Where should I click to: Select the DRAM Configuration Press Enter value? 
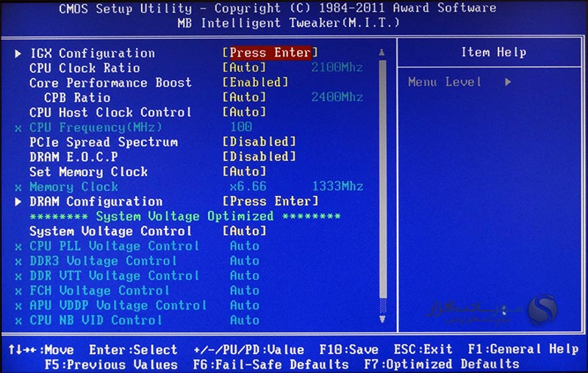270,201
